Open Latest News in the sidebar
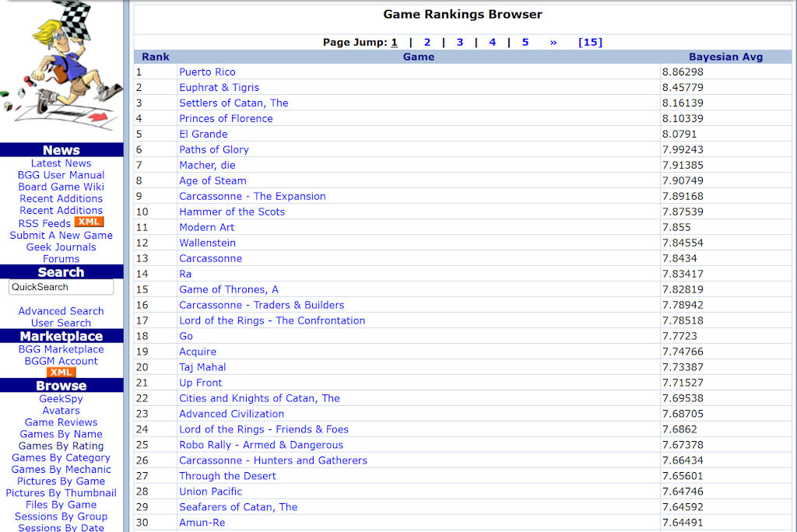797x532 pixels. 61,163
